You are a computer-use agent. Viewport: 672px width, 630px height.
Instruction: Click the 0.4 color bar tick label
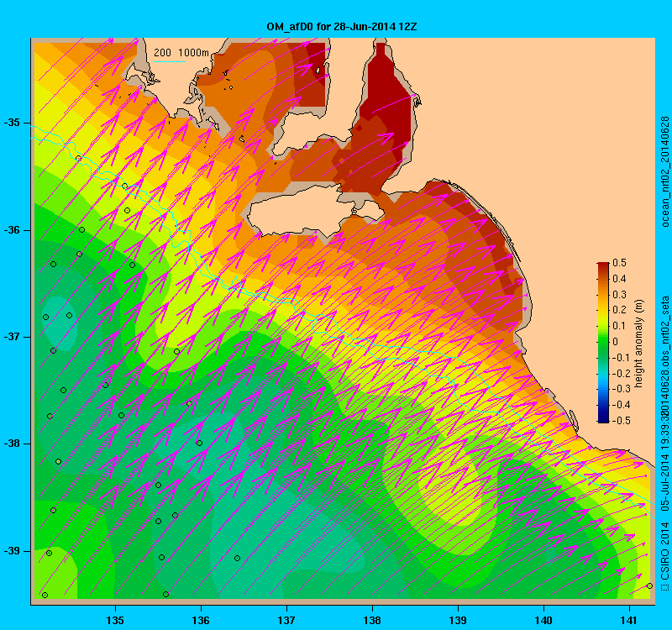pyautogui.click(x=620, y=279)
